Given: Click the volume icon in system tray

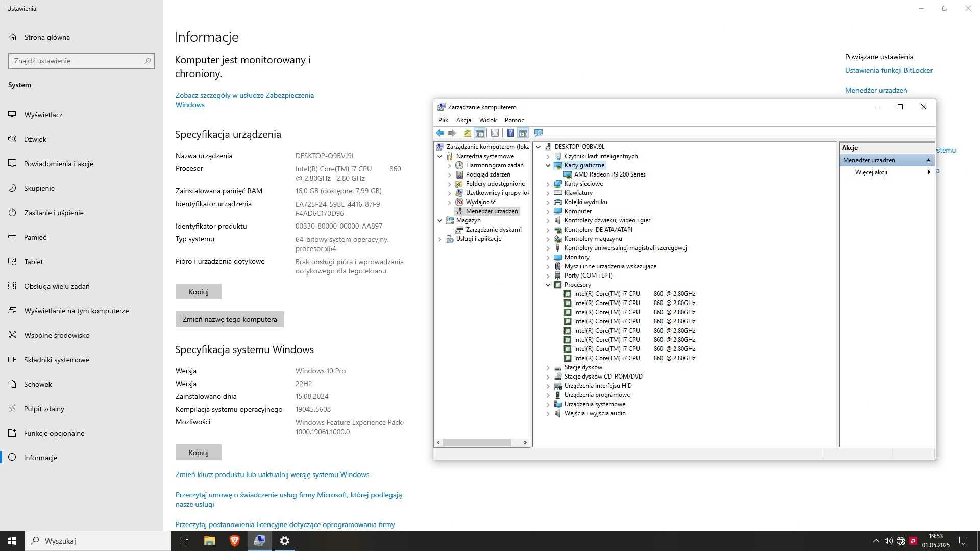Looking at the screenshot, I should click(889, 541).
